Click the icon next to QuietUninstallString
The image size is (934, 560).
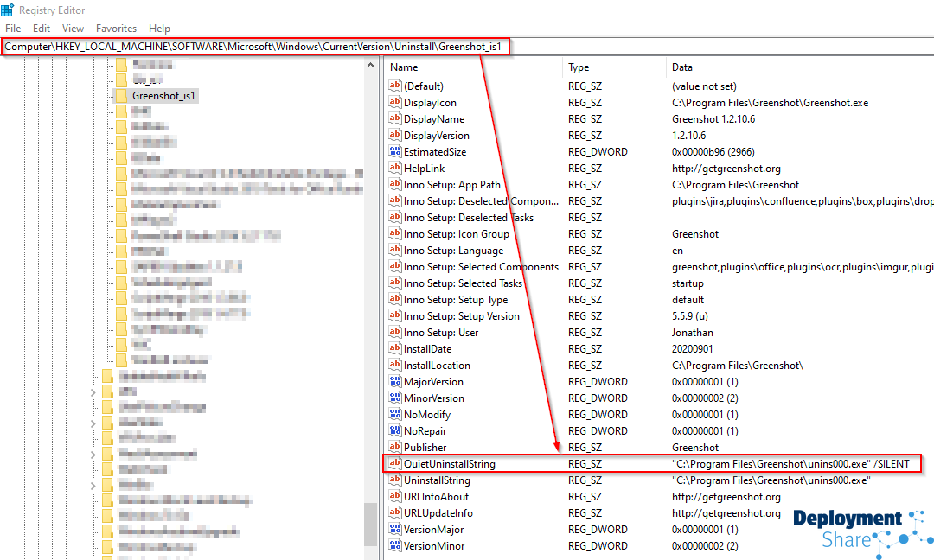point(395,464)
